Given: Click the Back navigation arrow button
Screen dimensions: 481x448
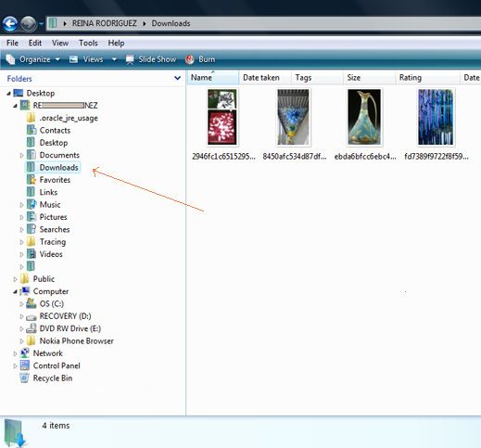Looking at the screenshot, I should (10, 23).
